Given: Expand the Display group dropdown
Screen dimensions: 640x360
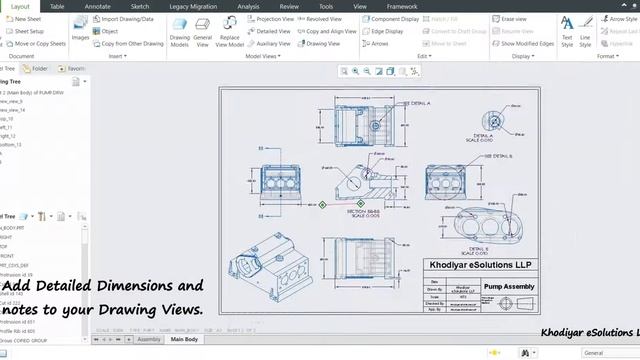Looking at the screenshot, I should (523, 56).
